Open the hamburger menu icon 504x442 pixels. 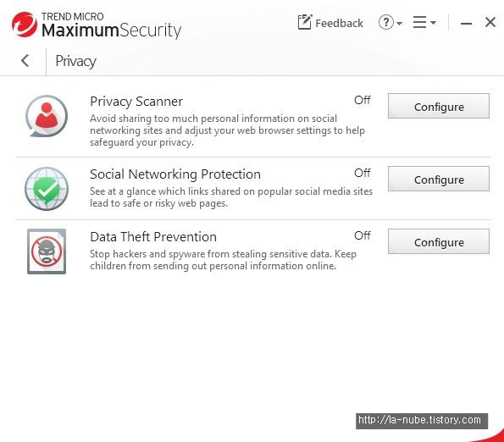coord(419,22)
